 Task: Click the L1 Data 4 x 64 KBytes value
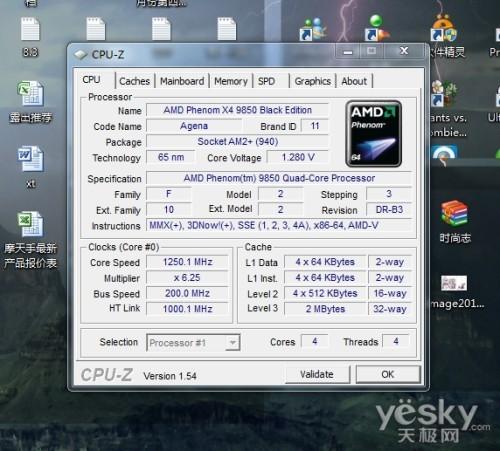pos(325,262)
